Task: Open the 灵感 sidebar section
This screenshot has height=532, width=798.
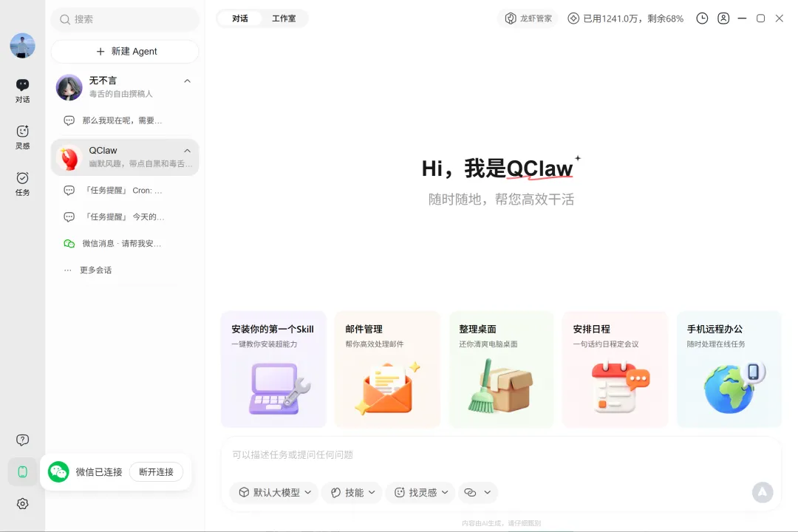Action: click(22, 137)
